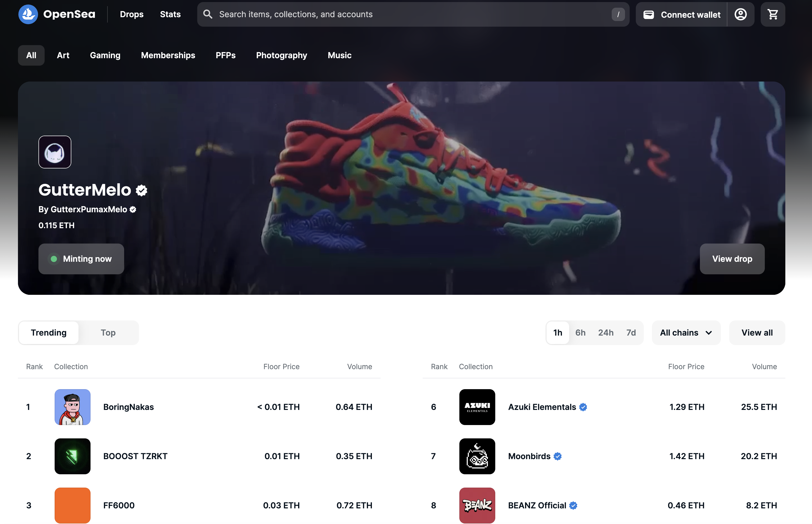The height and width of the screenshot is (524, 812).
Task: Select the 7d time range
Action: click(x=631, y=332)
